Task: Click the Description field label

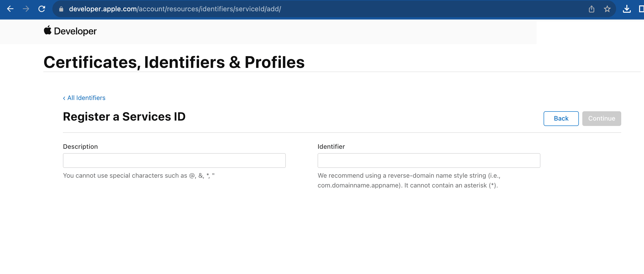Action: coord(80,147)
